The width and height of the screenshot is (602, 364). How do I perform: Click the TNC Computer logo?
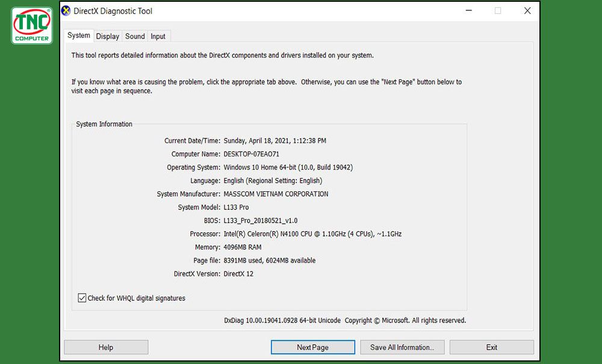point(32,25)
